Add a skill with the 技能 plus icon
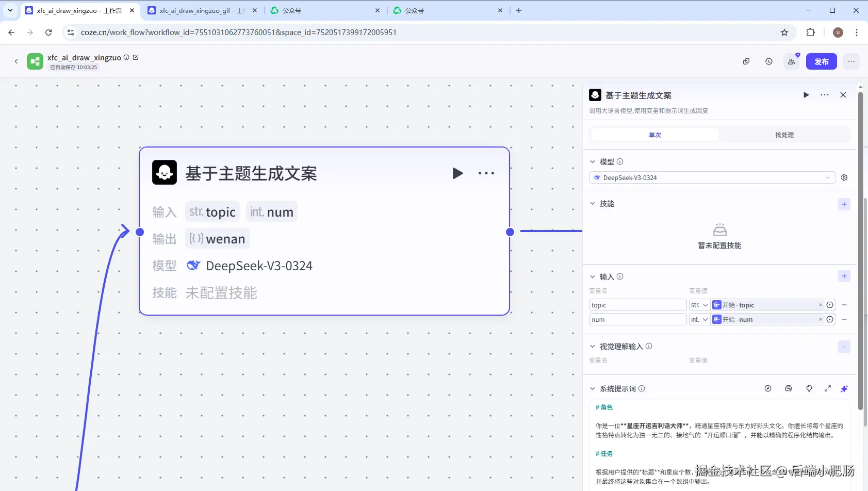 click(844, 204)
